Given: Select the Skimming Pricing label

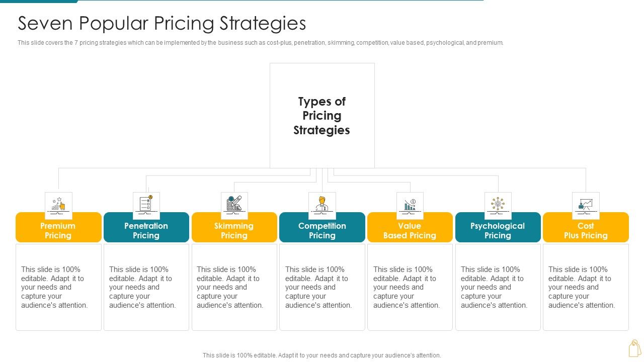Looking at the screenshot, I should click(234, 230).
